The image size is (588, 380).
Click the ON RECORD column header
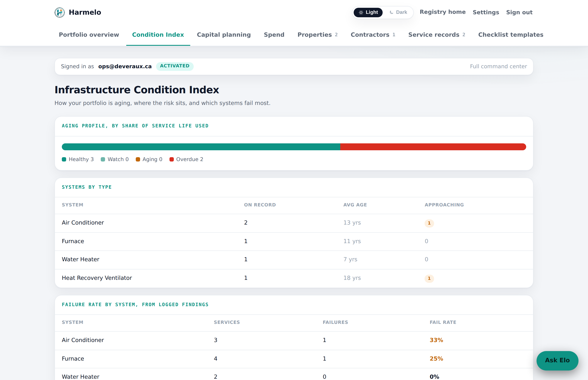coord(260,205)
